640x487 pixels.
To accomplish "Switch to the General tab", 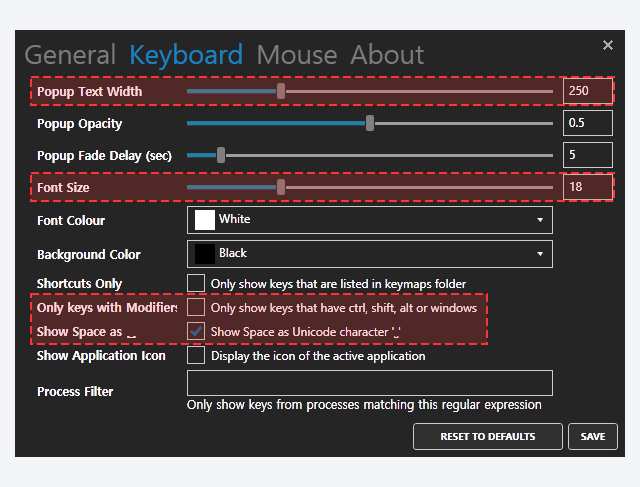I will click(x=70, y=55).
